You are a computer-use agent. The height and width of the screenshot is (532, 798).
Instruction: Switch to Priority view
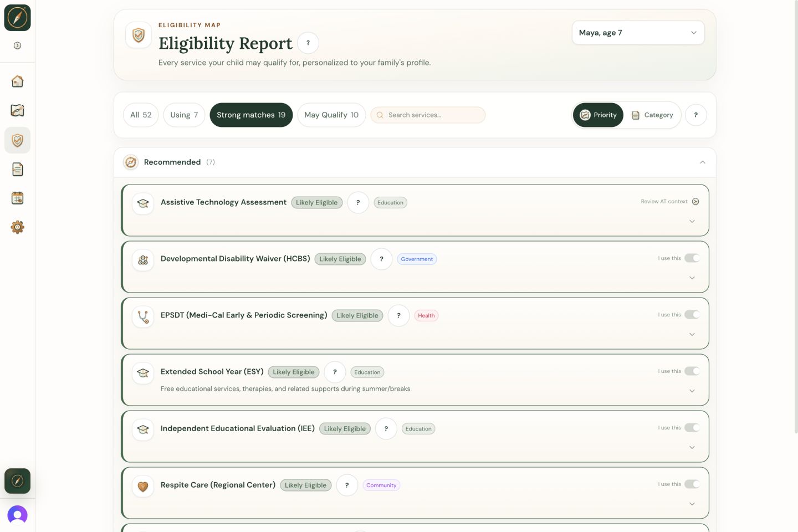coord(598,115)
